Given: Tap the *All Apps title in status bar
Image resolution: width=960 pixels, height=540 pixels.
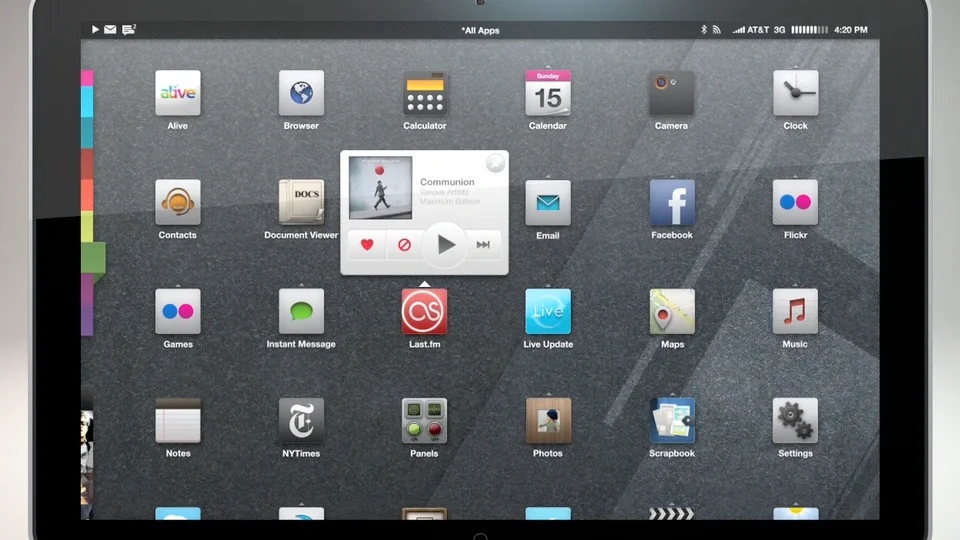Looking at the screenshot, I should (481, 30).
